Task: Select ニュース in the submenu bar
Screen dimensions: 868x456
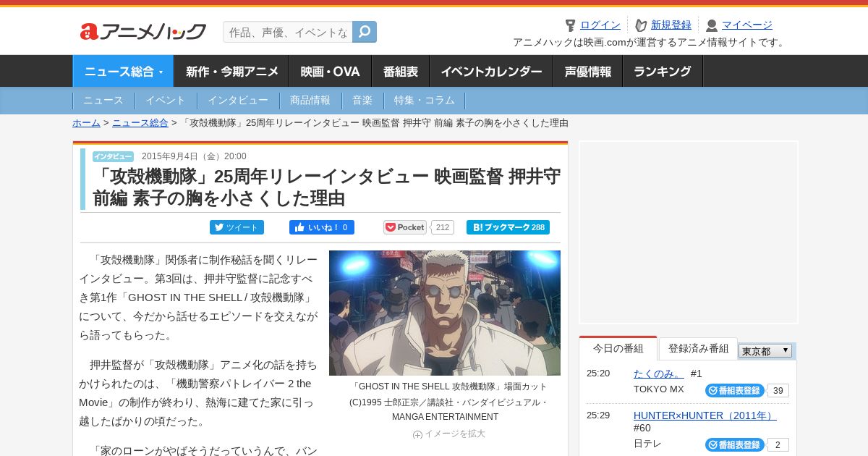Action: pos(103,100)
